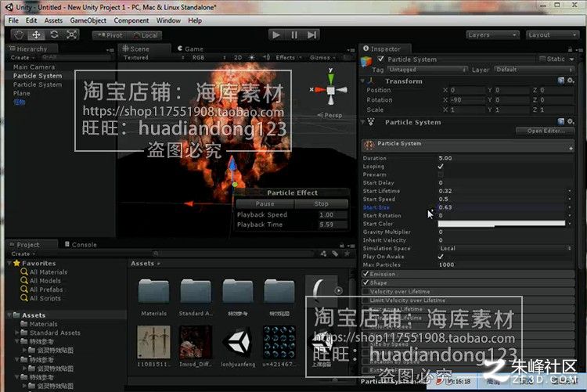
Task: Click the Pause playback button
Action: pyautogui.click(x=294, y=35)
